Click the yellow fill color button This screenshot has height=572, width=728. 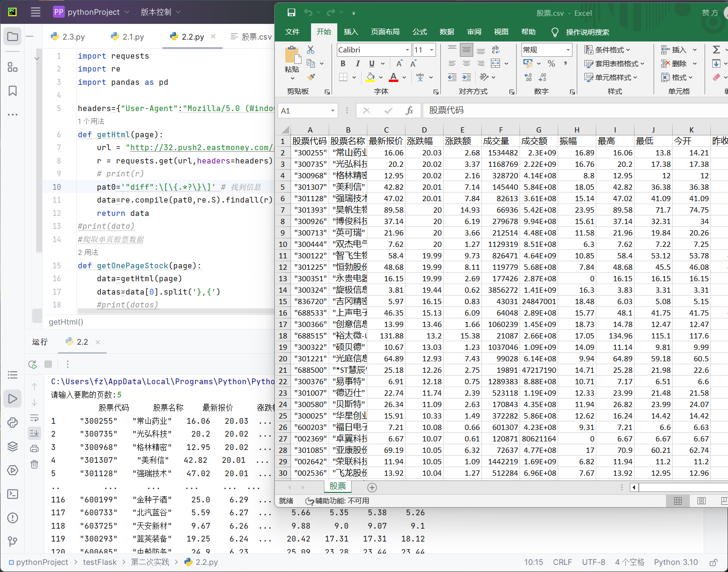370,77
